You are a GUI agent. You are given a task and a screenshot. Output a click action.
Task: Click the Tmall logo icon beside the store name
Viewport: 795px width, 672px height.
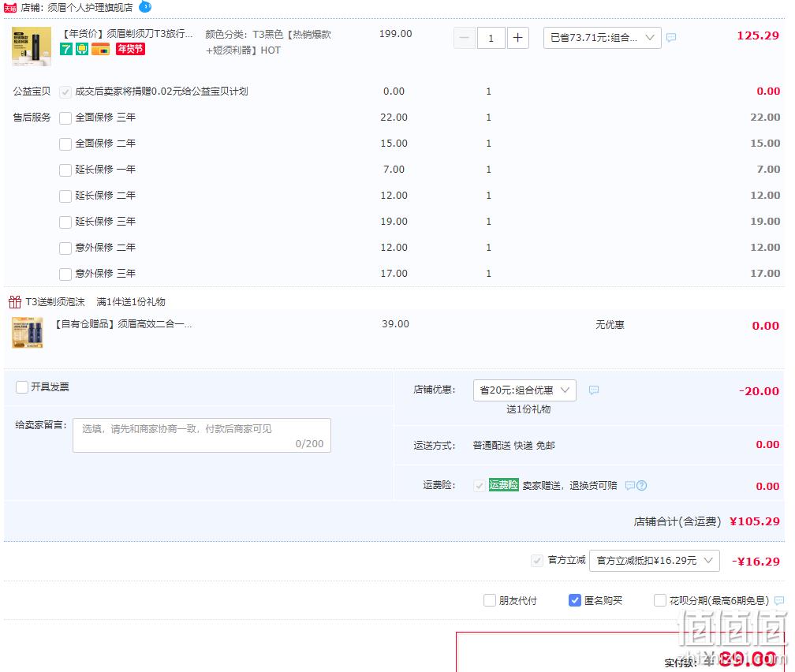tap(10, 8)
